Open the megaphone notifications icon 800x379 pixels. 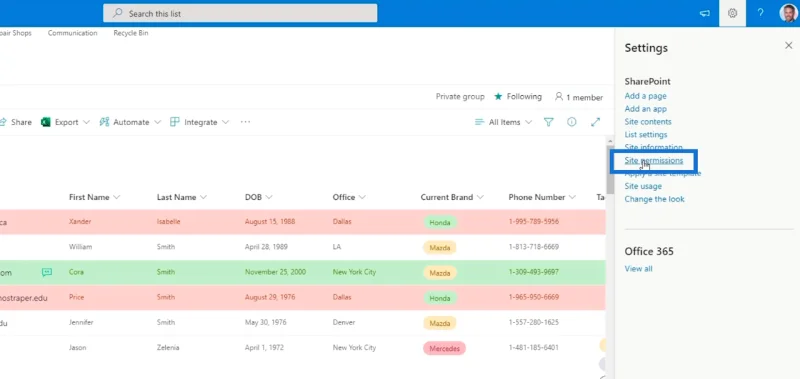click(705, 13)
